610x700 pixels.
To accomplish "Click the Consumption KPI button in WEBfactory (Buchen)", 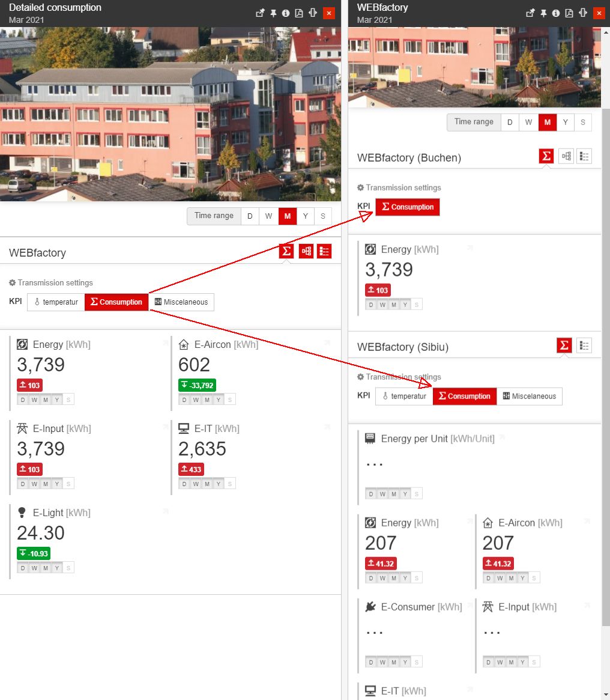I will (408, 207).
